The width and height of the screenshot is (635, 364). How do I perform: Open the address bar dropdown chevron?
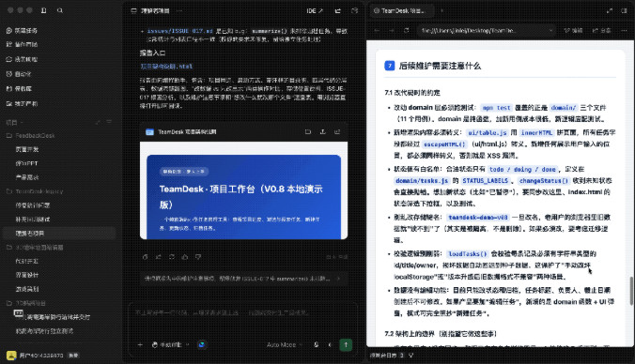[550, 30]
